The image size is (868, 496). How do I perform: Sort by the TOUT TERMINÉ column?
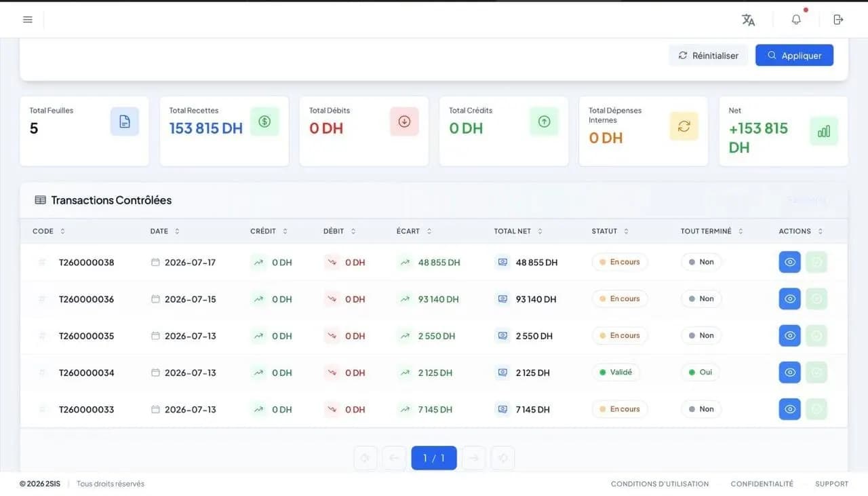(712, 231)
